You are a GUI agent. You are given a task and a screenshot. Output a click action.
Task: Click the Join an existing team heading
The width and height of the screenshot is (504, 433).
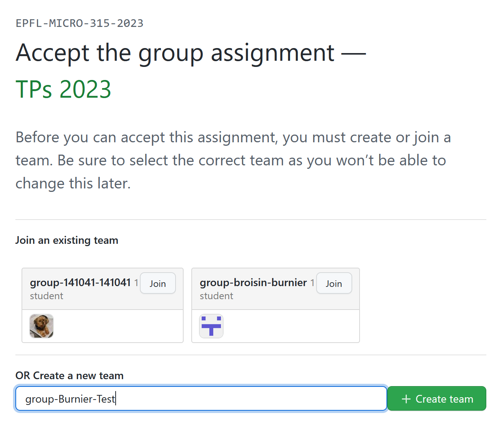coord(67,240)
